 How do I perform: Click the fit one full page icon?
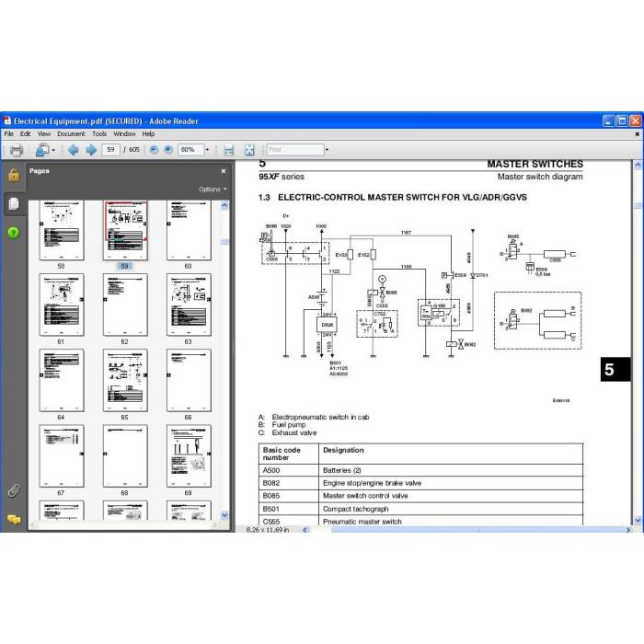(x=249, y=150)
